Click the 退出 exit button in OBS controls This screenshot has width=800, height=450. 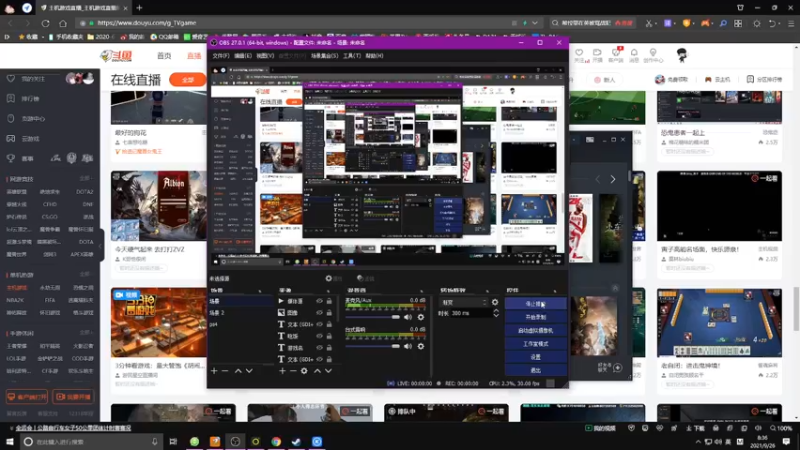click(x=535, y=370)
